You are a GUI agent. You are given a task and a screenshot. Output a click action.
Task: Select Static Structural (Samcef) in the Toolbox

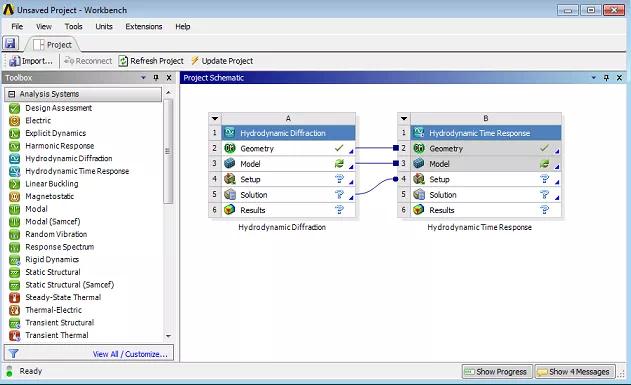point(61,284)
